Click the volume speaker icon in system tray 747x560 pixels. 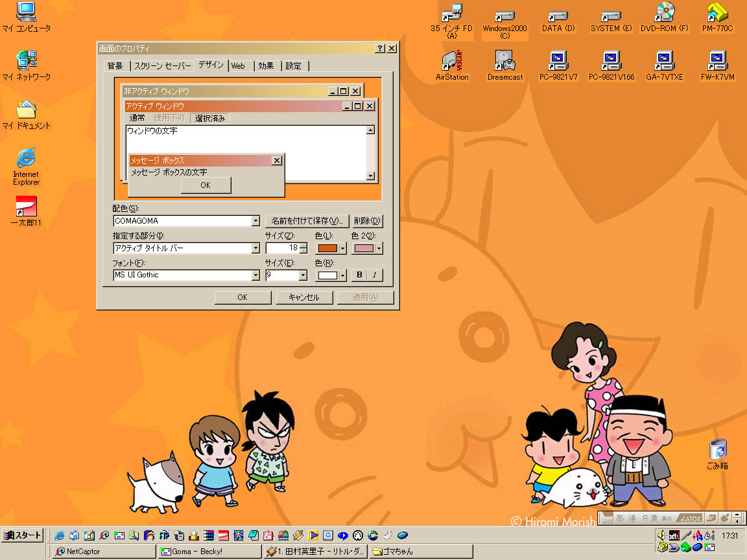click(x=661, y=535)
